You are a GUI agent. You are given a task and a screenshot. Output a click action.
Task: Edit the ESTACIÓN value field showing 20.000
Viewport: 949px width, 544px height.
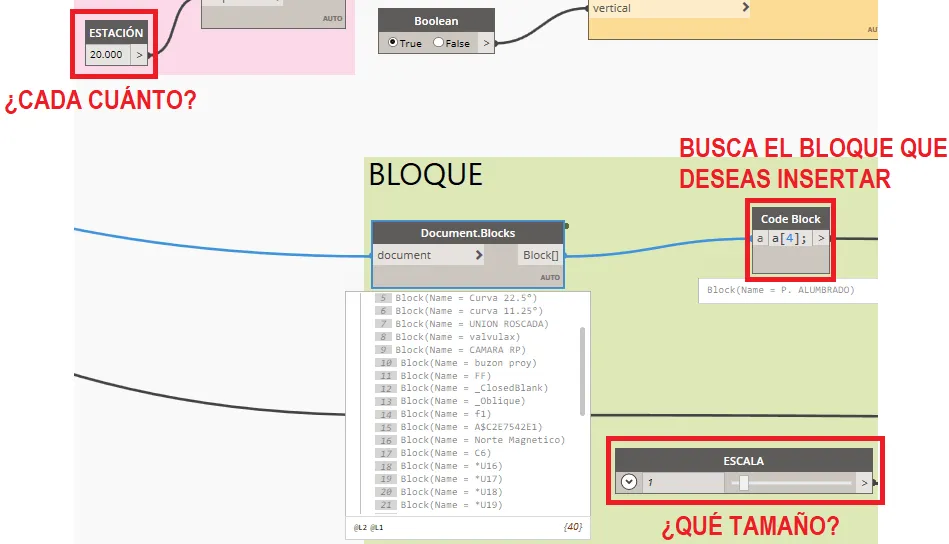click(108, 54)
